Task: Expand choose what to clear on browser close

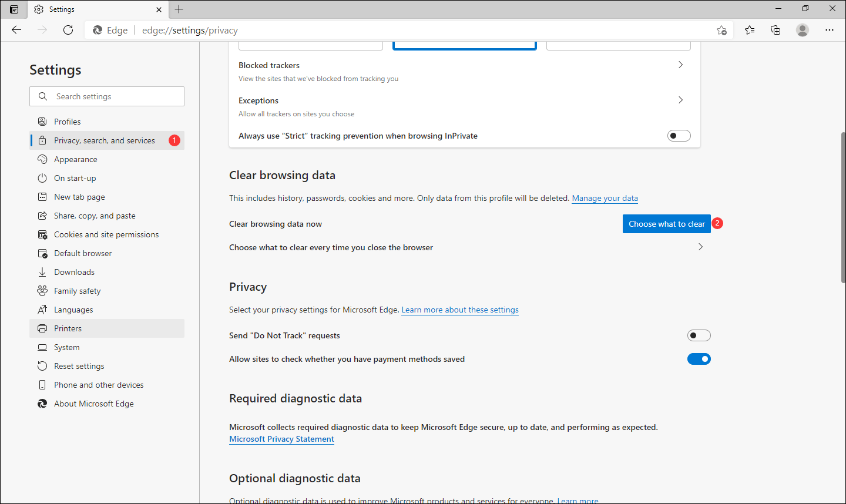Action: pyautogui.click(x=700, y=247)
